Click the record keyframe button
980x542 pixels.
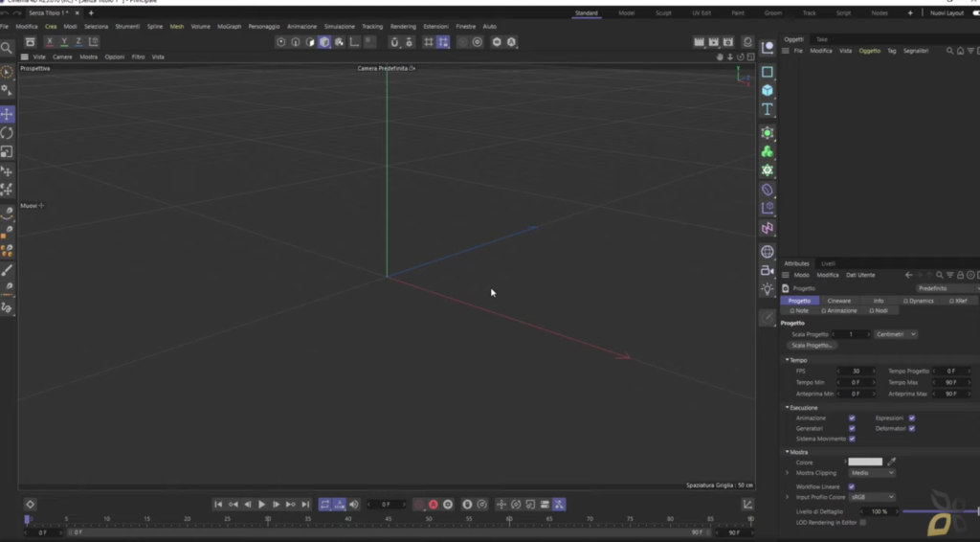[x=419, y=505]
